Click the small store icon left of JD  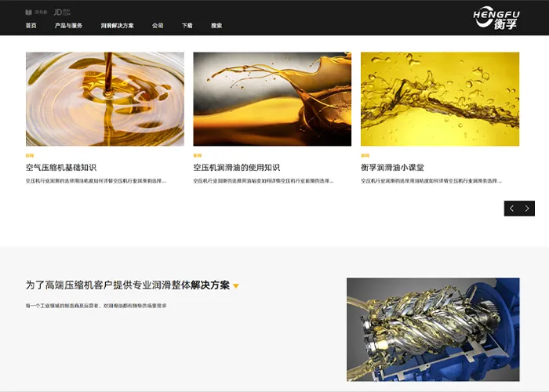[36, 13]
